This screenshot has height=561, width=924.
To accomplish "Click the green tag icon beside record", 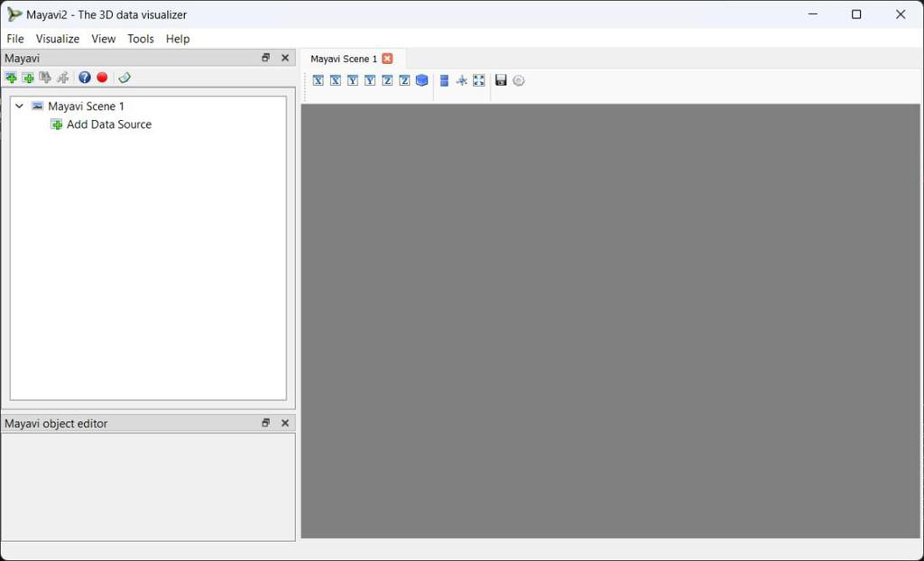I will coord(125,78).
